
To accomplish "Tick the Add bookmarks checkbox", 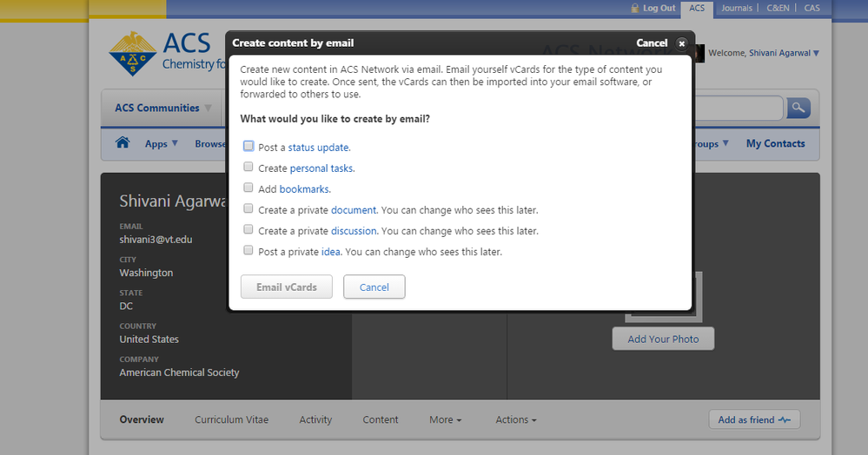I will 249,188.
